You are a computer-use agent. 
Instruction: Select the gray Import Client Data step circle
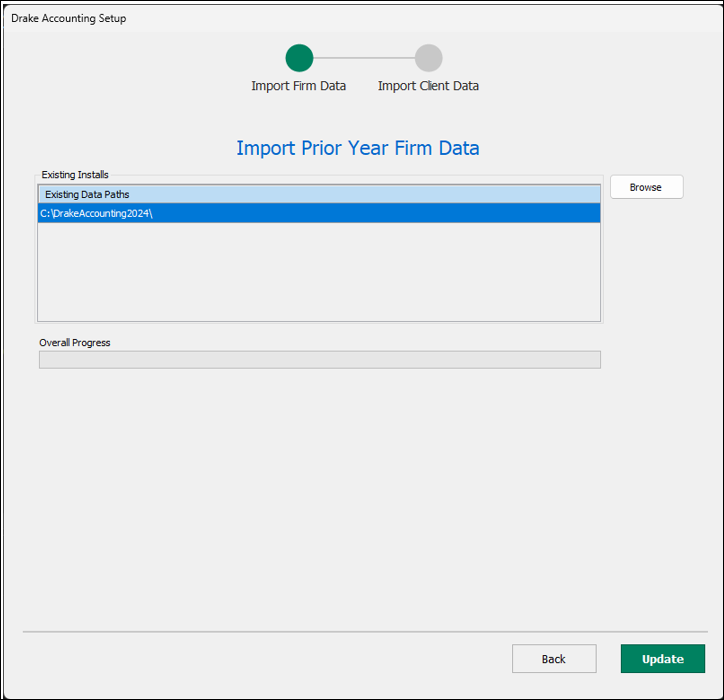pyautogui.click(x=428, y=58)
